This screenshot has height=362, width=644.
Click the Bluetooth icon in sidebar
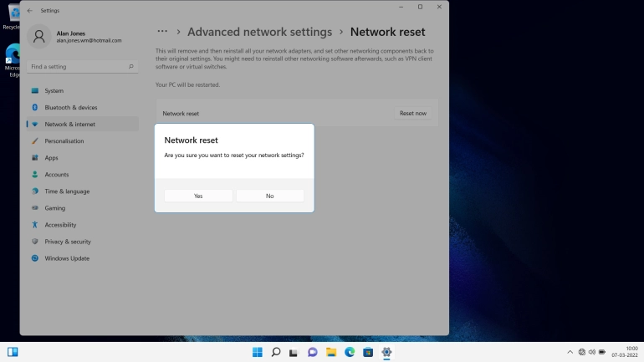(x=35, y=108)
